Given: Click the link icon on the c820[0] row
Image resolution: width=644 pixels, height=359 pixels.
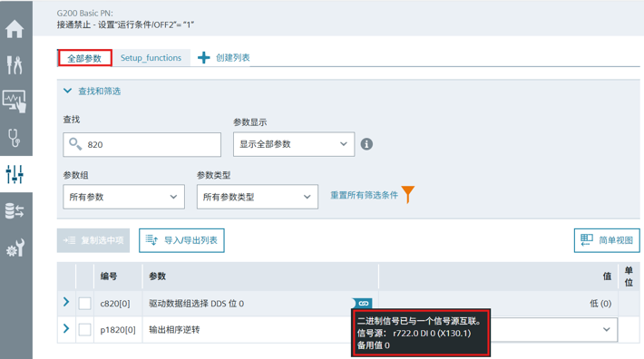Looking at the screenshot, I should click(363, 303).
